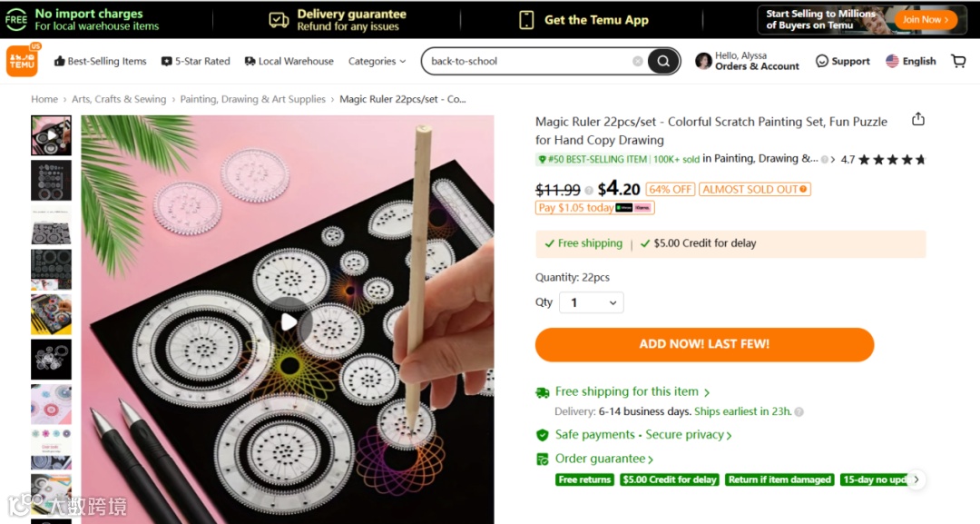
Task: Click the Temu logo icon
Action: (22, 61)
